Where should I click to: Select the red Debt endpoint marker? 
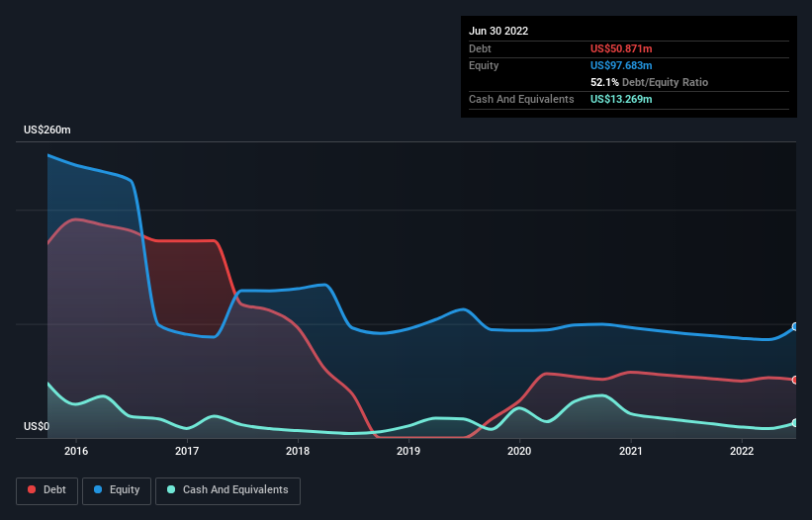pyautogui.click(x=795, y=380)
